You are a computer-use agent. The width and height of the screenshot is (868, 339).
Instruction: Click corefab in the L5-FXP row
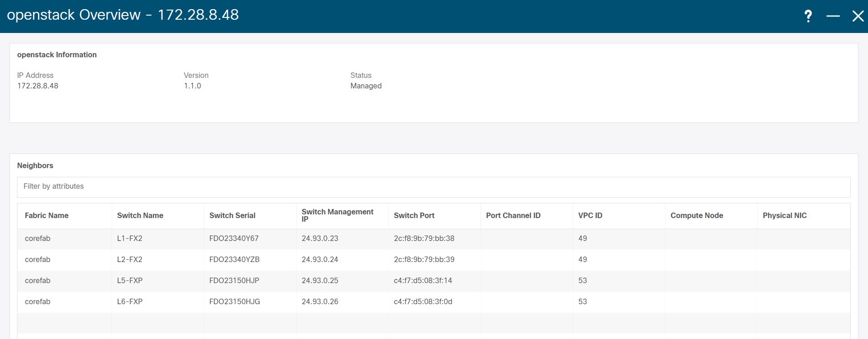pyautogui.click(x=38, y=281)
